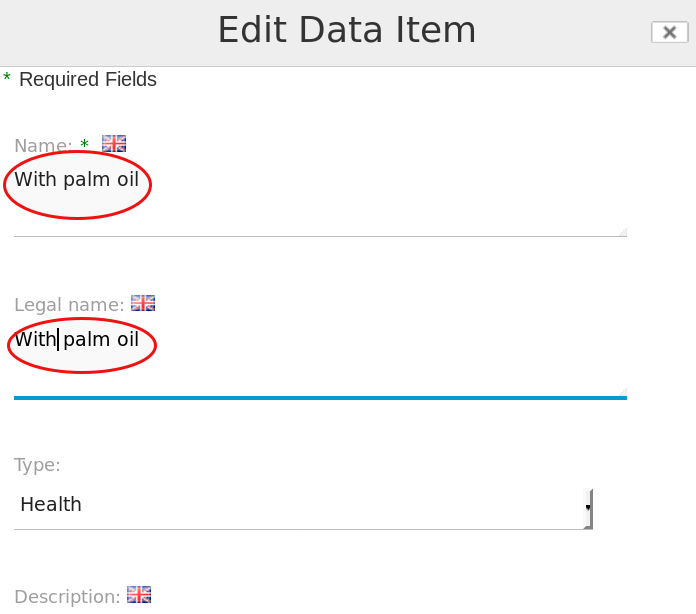Click the word 'palm' in Legal name field
Screen dimensions: 696x614
point(87,340)
